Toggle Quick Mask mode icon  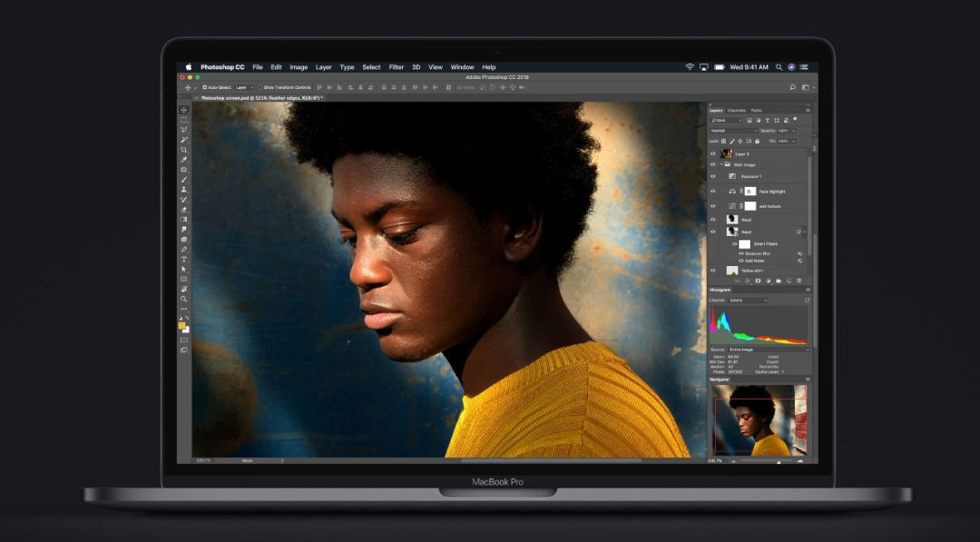point(183,340)
